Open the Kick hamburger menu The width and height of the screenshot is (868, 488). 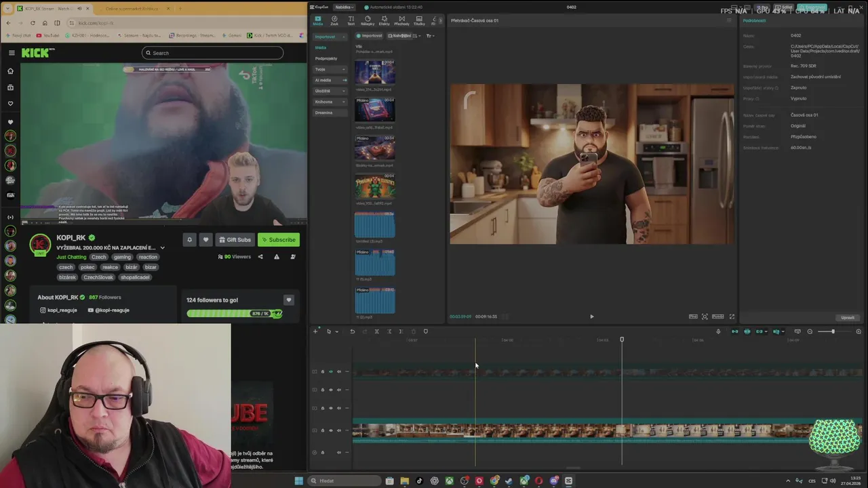click(x=12, y=53)
